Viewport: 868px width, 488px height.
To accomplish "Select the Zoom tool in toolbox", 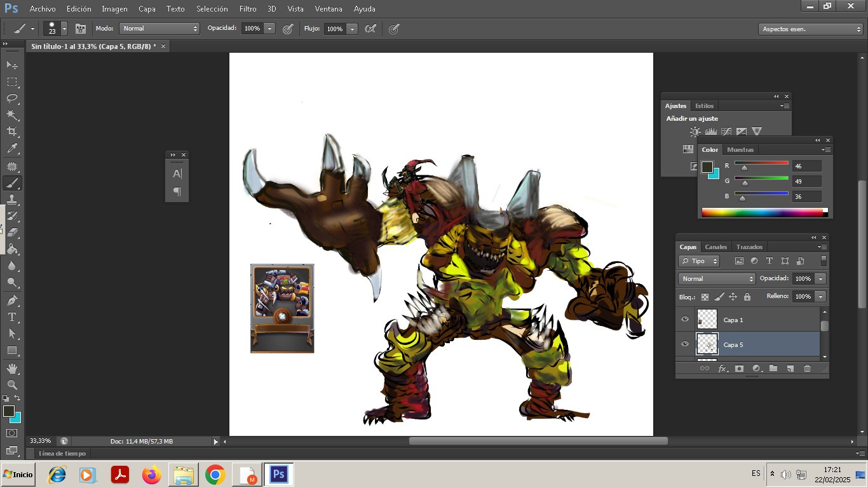I will pos(12,385).
